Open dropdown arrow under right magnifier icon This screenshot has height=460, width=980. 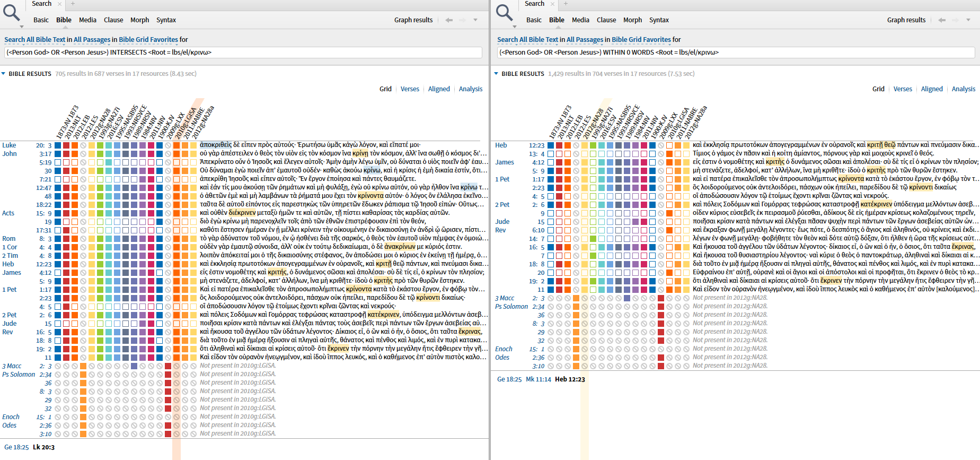[x=515, y=27]
